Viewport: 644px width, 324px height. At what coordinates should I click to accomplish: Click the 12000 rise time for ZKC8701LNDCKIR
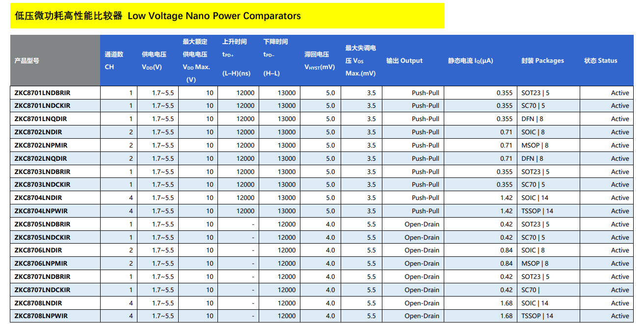click(x=245, y=106)
